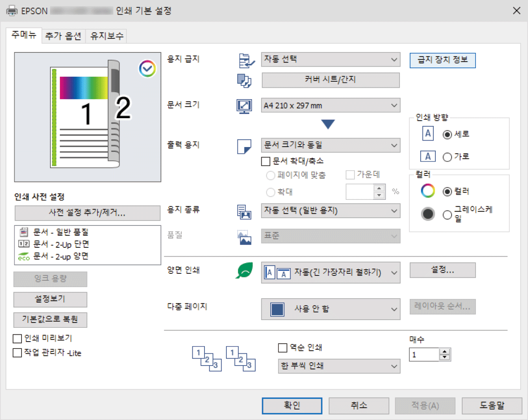
Task: Click the document size monitor icon
Action: point(244,106)
